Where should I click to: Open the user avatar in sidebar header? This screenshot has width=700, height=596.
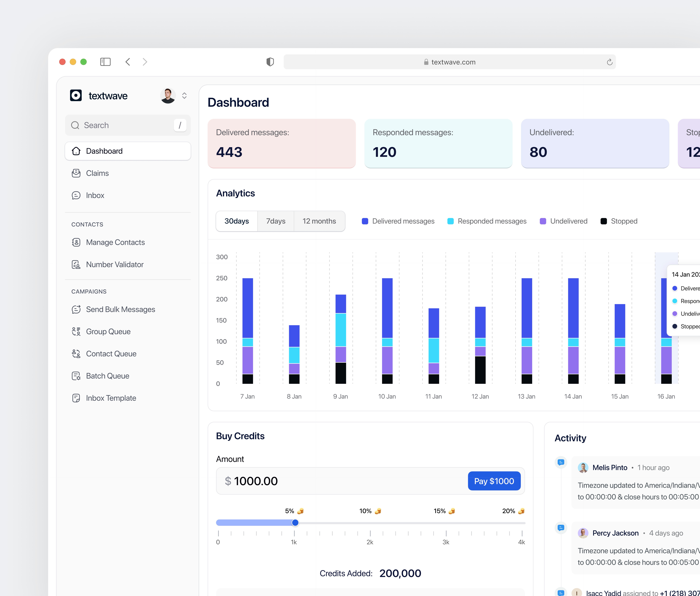point(168,96)
